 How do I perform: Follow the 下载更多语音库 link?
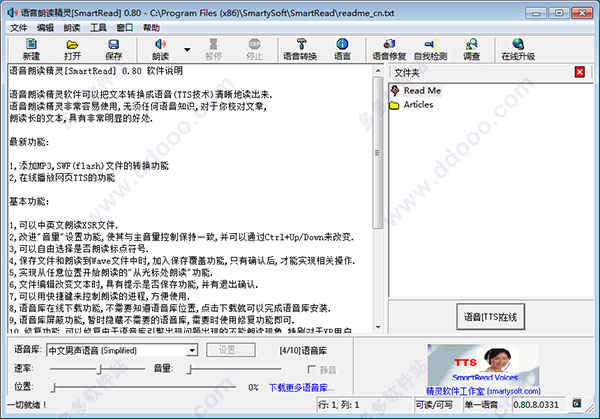tap(301, 388)
